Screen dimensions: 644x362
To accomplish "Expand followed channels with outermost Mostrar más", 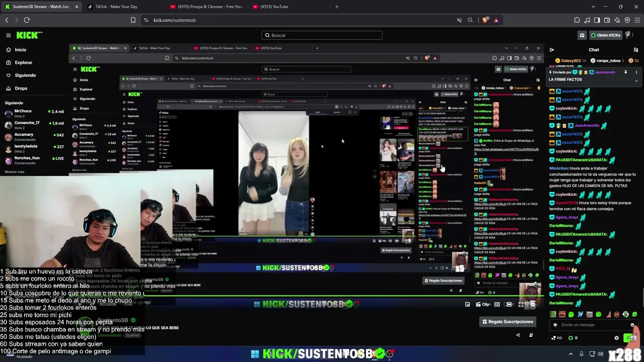I will (x=15, y=172).
